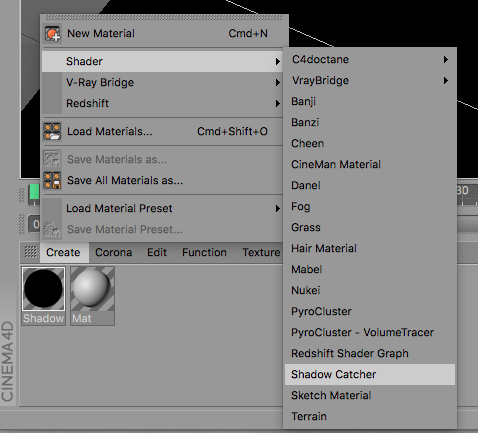This screenshot has width=478, height=433.
Task: Click the New Material icon
Action: coord(53,34)
